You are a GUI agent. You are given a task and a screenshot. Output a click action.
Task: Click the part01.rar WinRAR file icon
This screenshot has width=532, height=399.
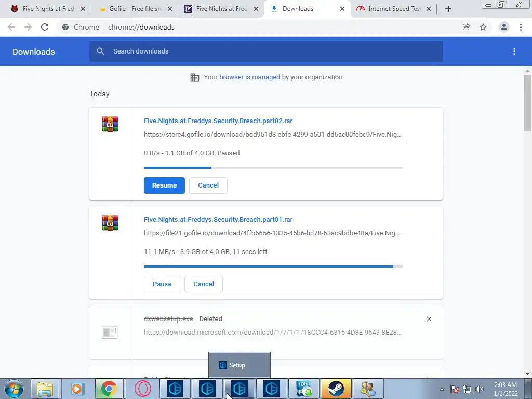pyautogui.click(x=110, y=222)
